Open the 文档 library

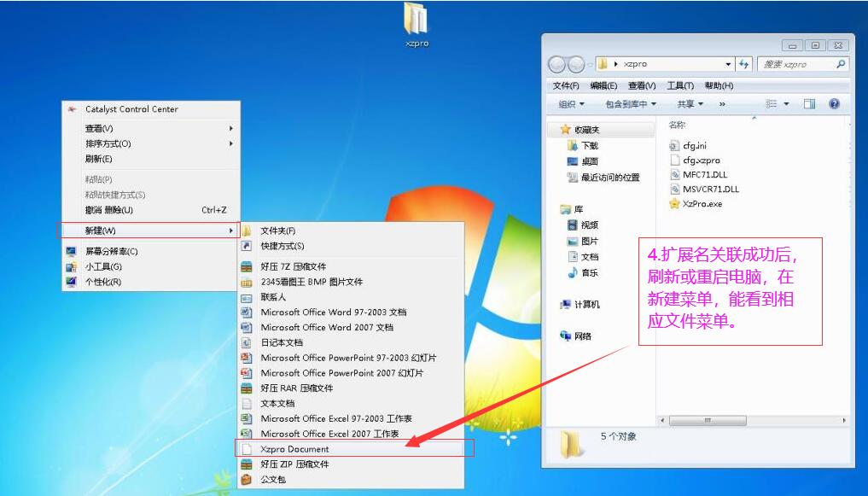[583, 256]
